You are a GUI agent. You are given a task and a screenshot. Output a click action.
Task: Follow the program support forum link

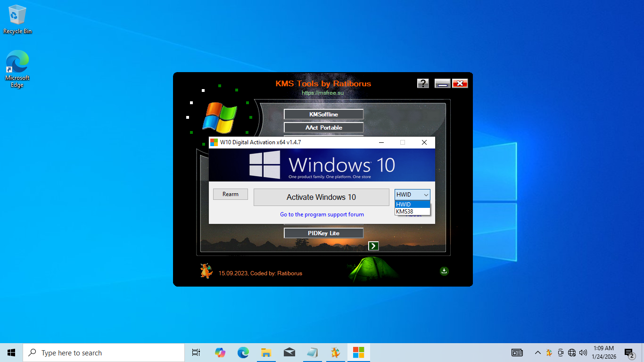[322, 214]
